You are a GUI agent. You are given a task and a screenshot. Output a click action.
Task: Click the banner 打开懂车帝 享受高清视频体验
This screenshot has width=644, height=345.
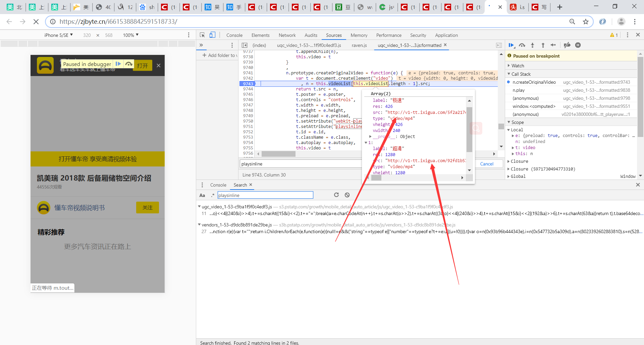(x=98, y=159)
